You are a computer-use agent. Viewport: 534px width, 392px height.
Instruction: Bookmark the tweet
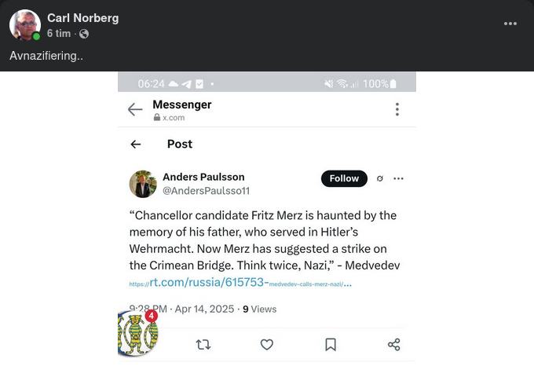coord(331,344)
